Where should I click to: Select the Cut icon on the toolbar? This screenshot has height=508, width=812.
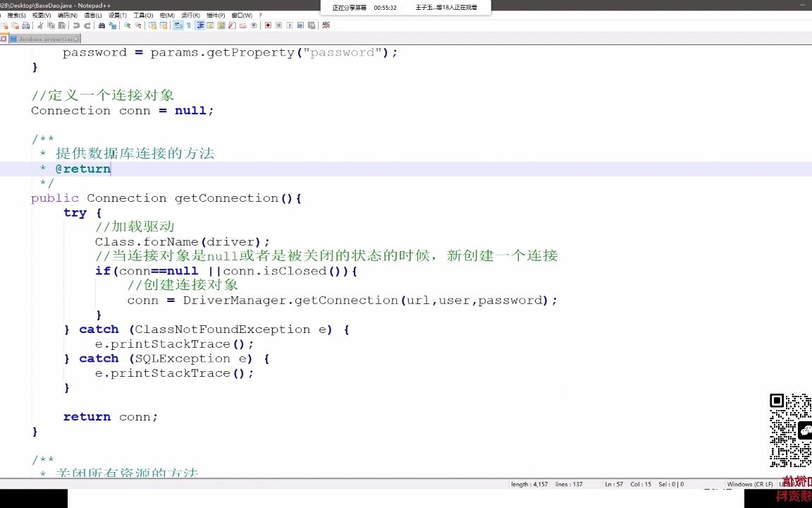point(41,25)
